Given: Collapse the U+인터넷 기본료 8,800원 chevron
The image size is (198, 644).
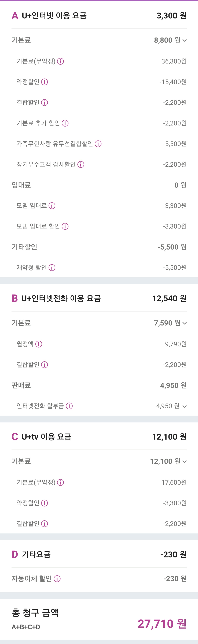Looking at the screenshot, I should tap(185, 40).
